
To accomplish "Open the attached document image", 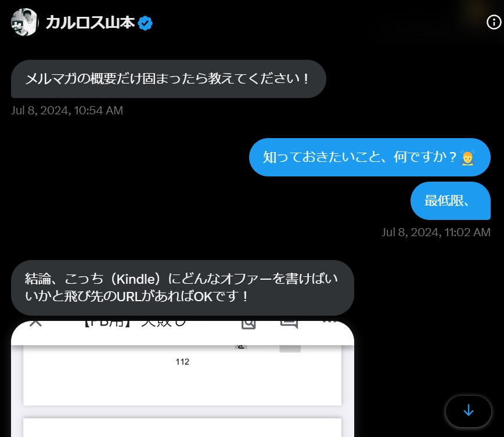I will point(182,379).
